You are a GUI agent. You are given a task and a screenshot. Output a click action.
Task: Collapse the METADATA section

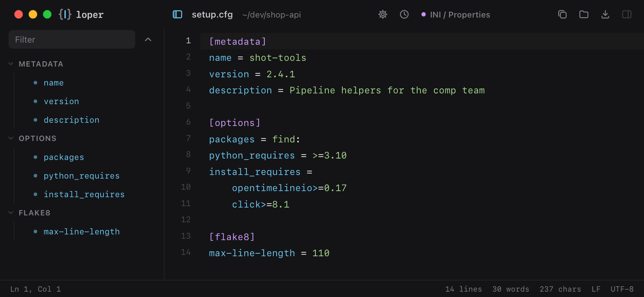[x=11, y=64]
